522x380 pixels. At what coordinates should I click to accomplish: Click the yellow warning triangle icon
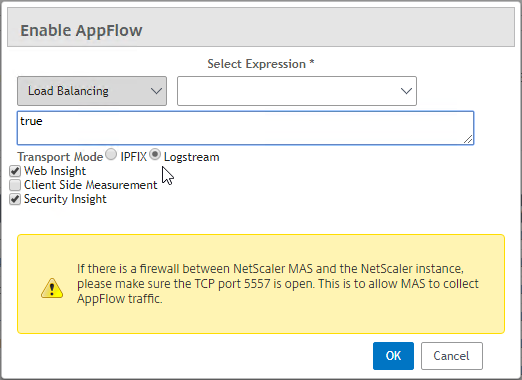(x=52, y=288)
